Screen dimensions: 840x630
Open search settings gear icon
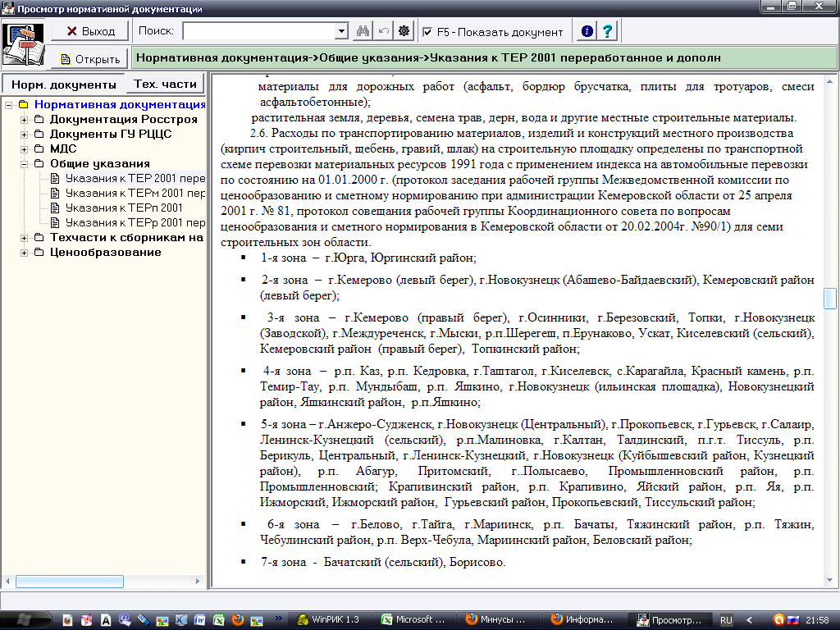click(404, 32)
